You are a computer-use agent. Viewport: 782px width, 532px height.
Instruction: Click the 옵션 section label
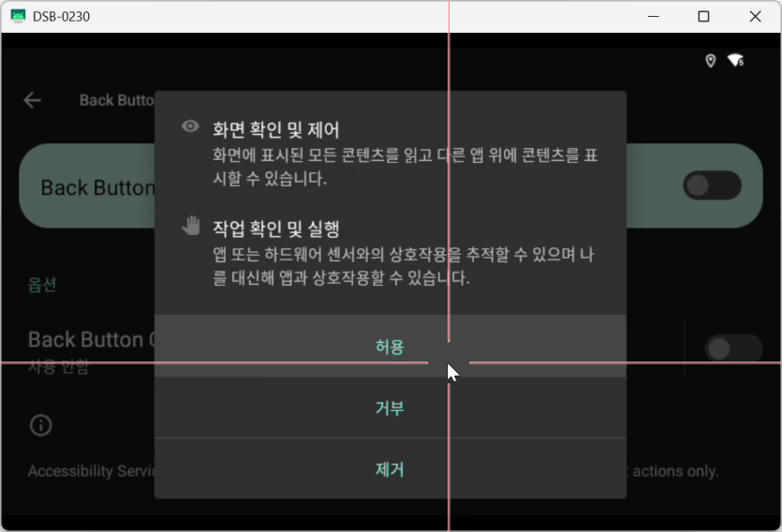tap(42, 284)
